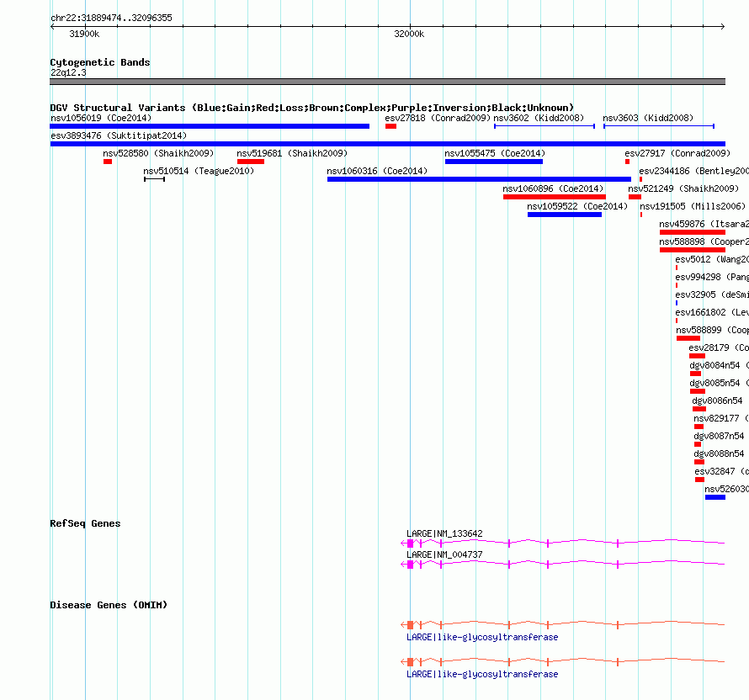
Task: Click the esv27818 (Conrad2009) red loss bar
Action: click(390, 126)
